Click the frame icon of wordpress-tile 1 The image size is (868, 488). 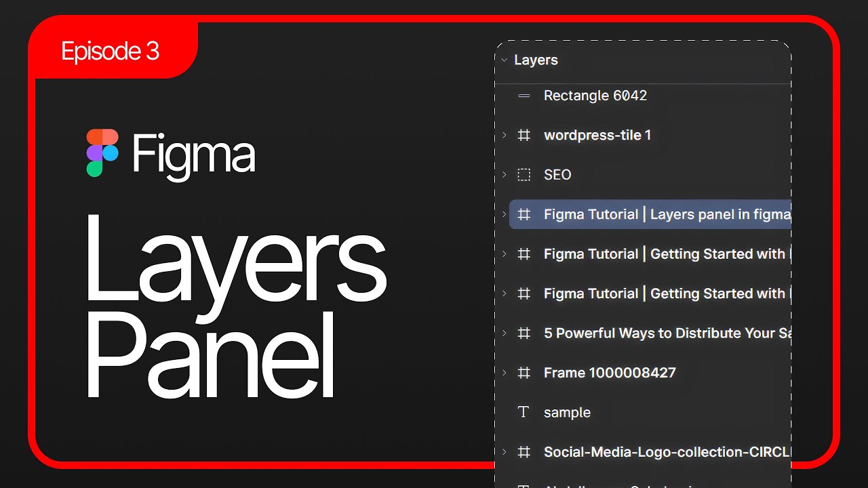click(524, 136)
